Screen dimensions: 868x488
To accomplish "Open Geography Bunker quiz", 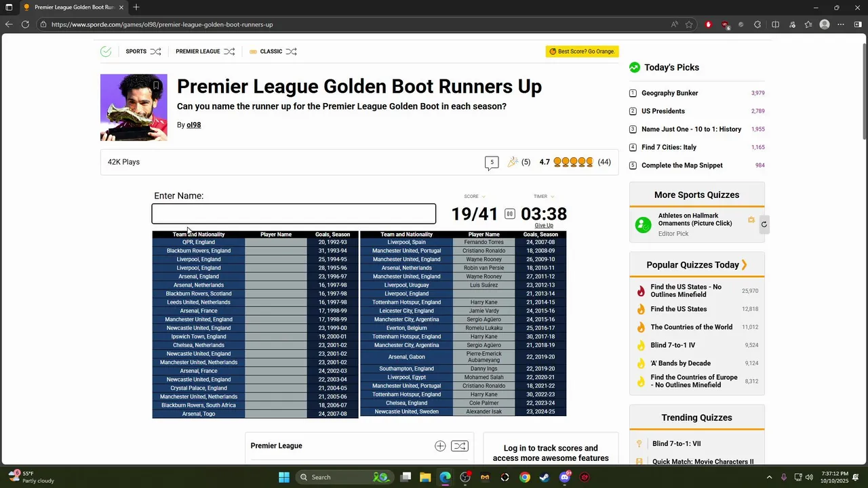I will (670, 93).
